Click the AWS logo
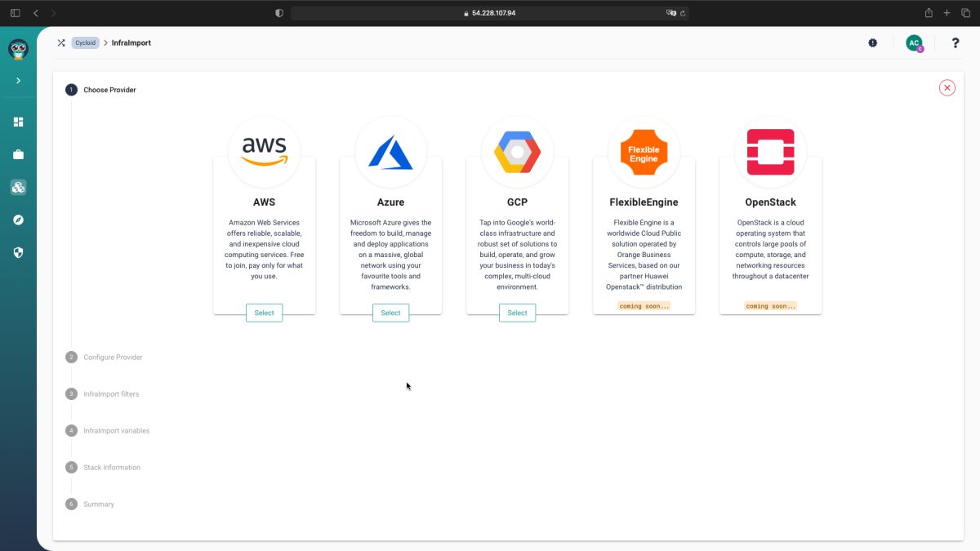Viewport: 980px width, 551px height. pos(264,152)
